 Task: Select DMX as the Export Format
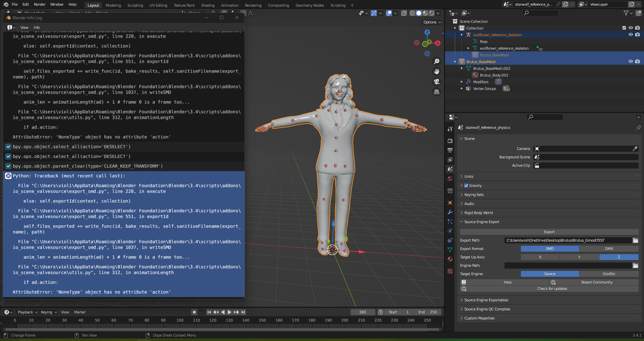[x=609, y=249]
